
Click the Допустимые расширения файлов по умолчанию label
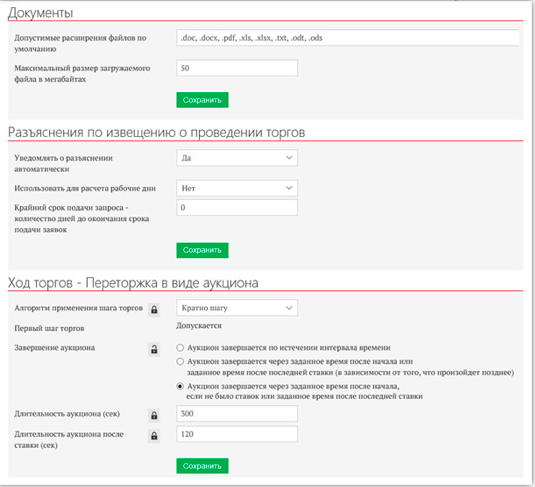click(80, 43)
